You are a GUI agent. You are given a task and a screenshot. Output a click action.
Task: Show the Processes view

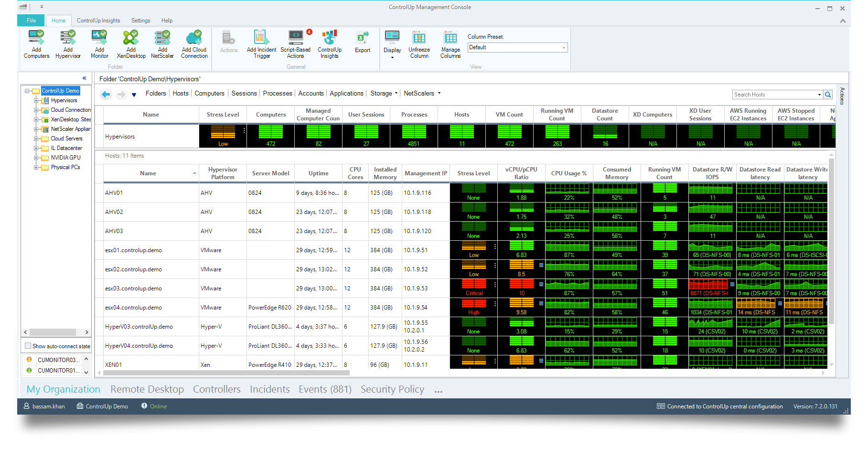click(278, 93)
